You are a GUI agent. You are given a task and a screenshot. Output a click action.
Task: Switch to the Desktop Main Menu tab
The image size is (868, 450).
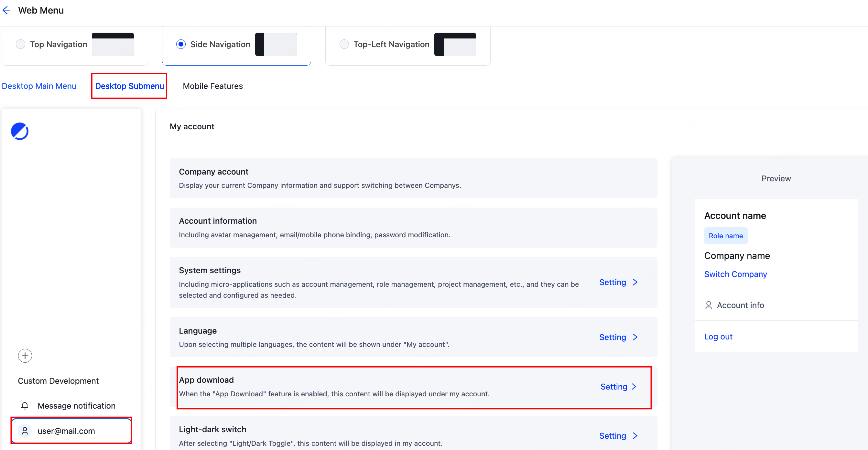point(39,86)
